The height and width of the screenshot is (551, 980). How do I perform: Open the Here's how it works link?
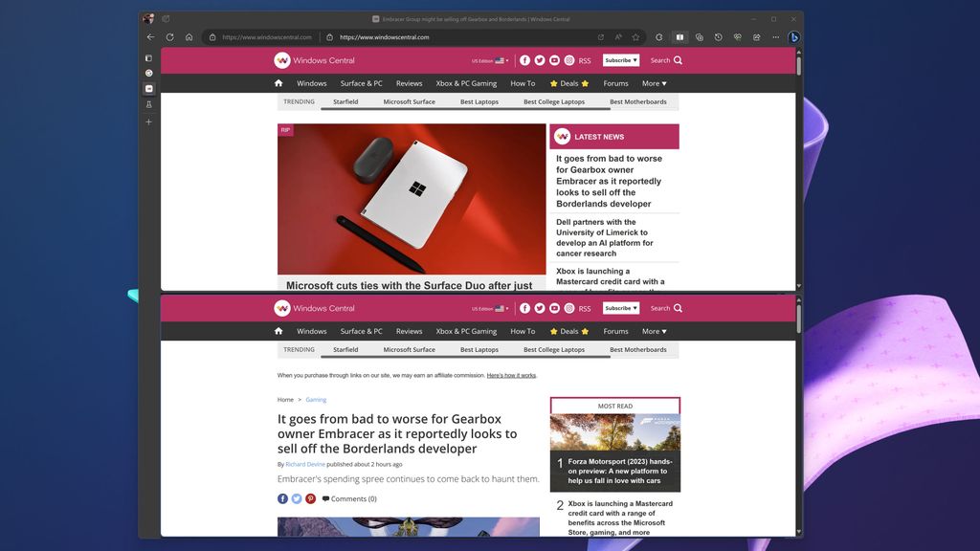[x=511, y=375]
